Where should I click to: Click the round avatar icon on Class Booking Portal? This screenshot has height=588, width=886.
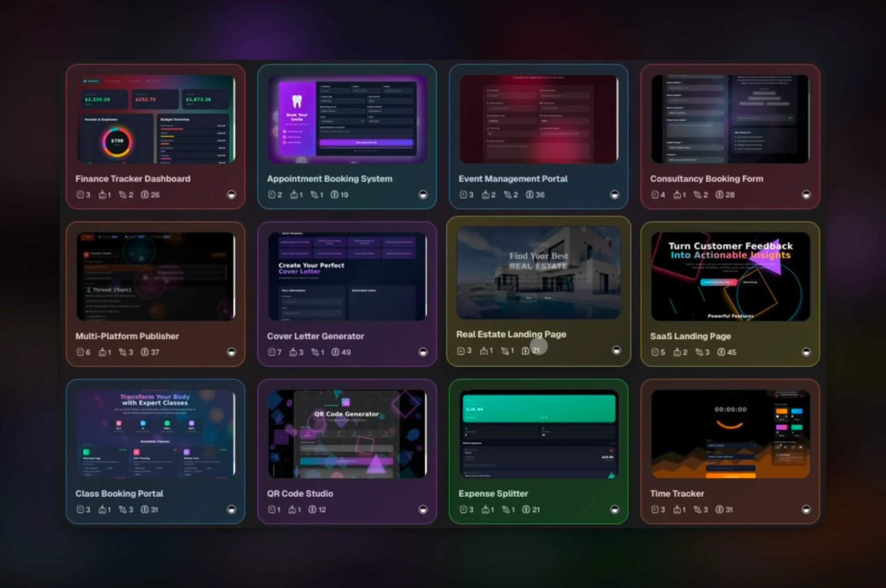point(231,510)
